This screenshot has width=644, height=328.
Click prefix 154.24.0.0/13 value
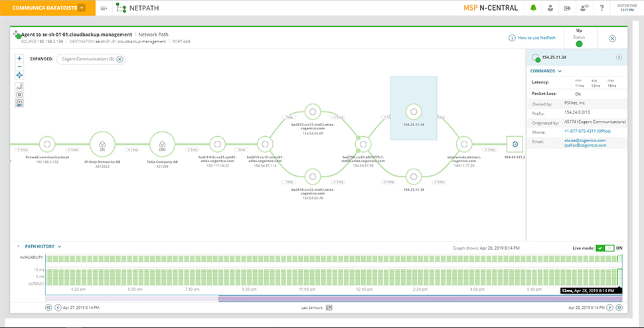tap(577, 112)
